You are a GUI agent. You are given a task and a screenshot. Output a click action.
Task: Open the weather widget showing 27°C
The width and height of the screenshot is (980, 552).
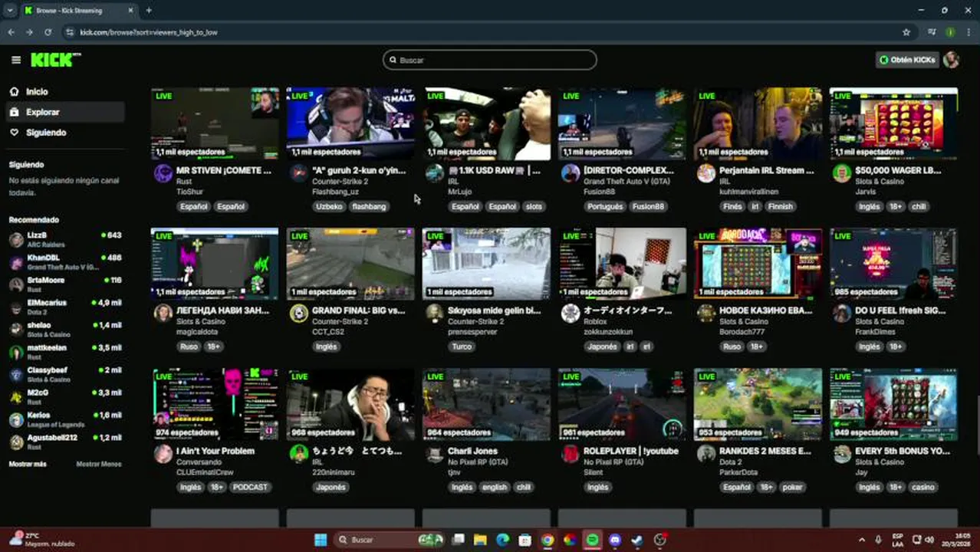[x=42, y=540]
